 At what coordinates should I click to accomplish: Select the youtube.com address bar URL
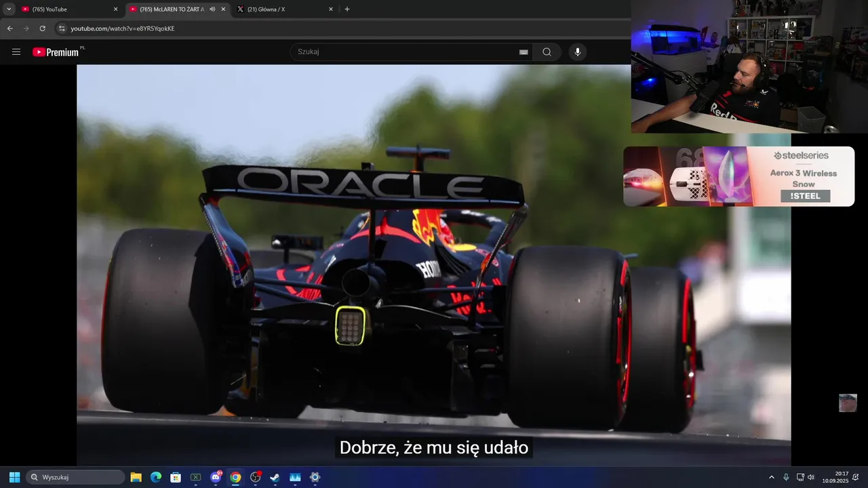point(123,28)
